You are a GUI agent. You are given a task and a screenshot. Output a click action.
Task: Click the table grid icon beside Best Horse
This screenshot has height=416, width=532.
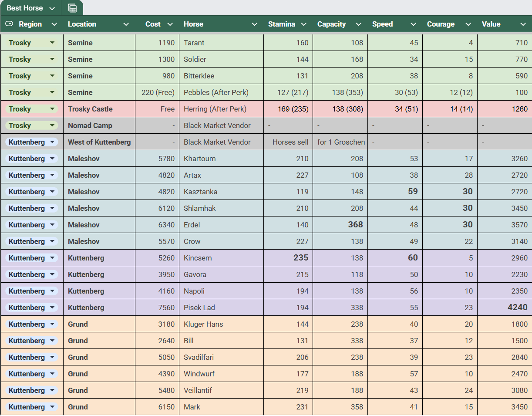click(72, 8)
